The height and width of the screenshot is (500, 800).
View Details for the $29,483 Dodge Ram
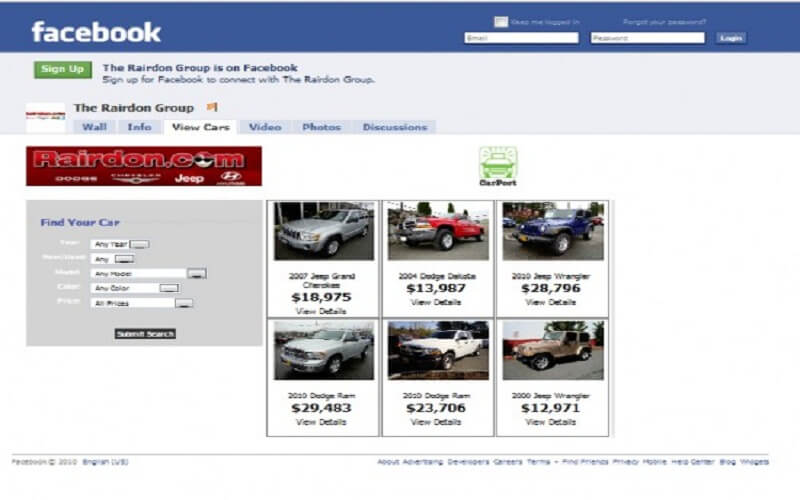321,422
